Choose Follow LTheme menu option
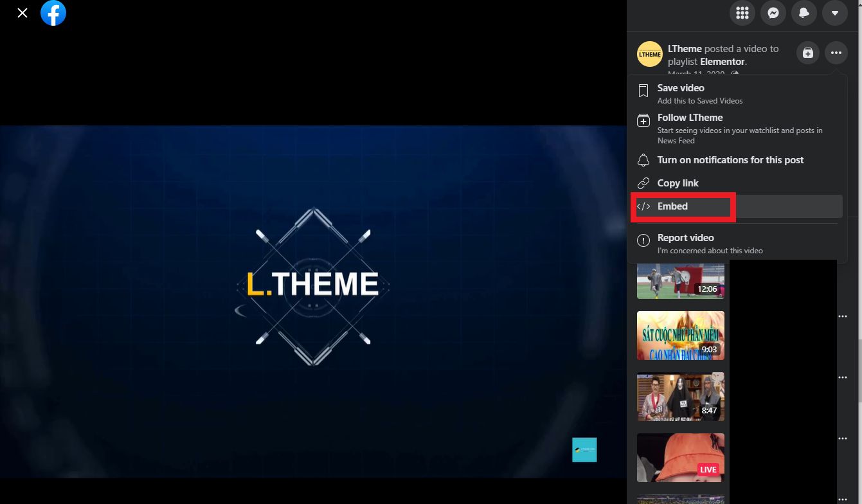 [x=690, y=118]
